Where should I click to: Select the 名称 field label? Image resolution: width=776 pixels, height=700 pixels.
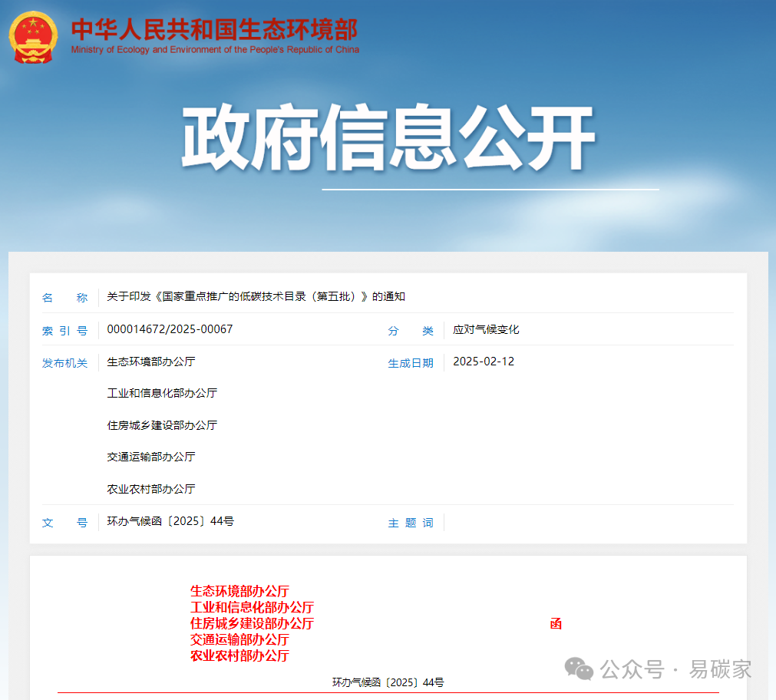click(x=65, y=298)
